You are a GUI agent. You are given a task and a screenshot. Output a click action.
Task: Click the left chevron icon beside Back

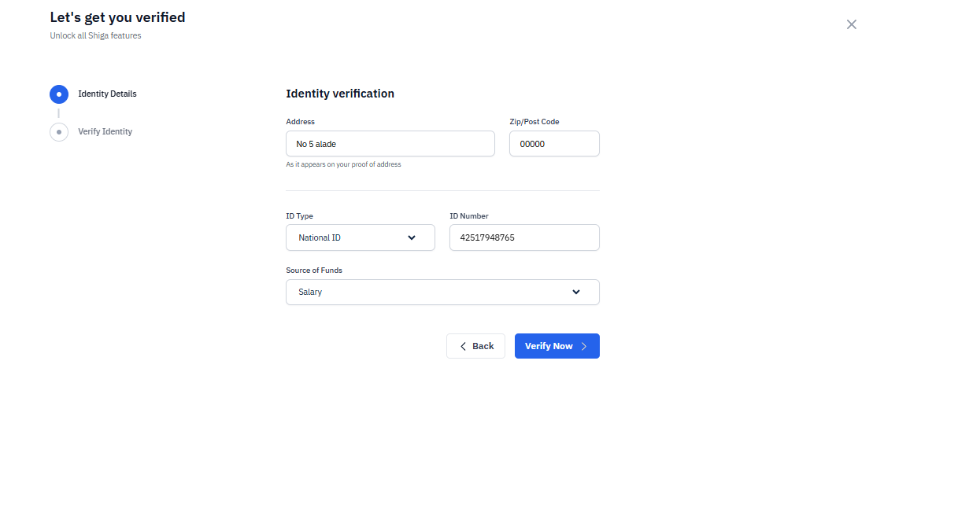[x=463, y=346]
